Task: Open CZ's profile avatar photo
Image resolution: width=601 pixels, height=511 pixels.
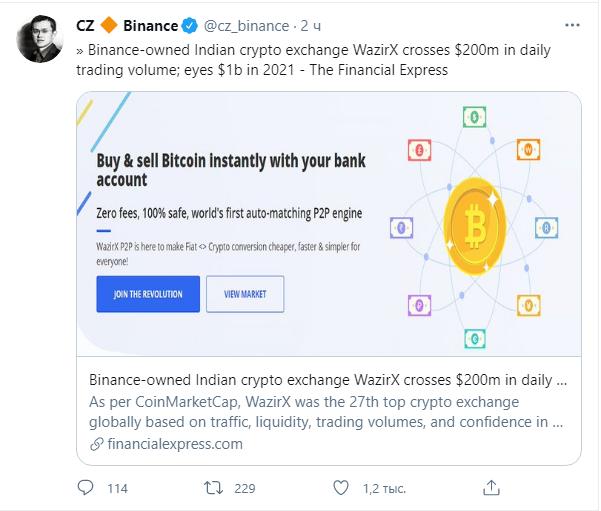Action: (x=40, y=39)
